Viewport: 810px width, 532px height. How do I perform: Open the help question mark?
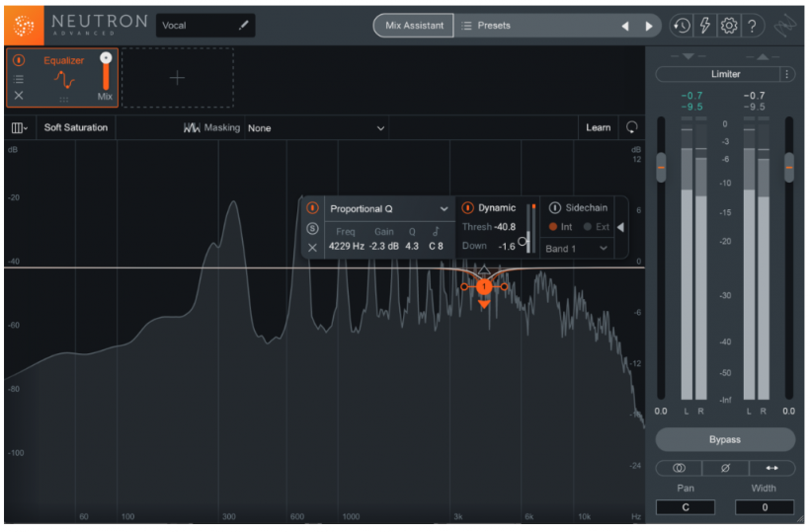tap(752, 26)
